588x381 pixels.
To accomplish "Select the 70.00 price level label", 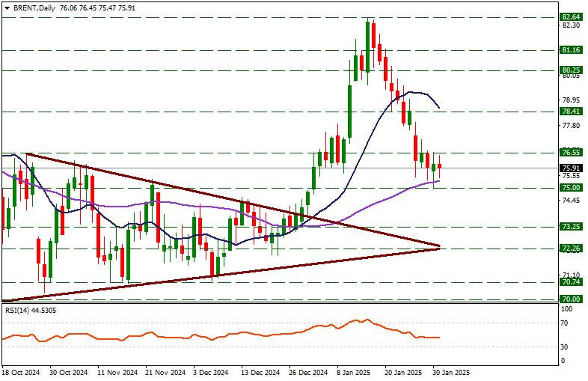I will 571,299.
